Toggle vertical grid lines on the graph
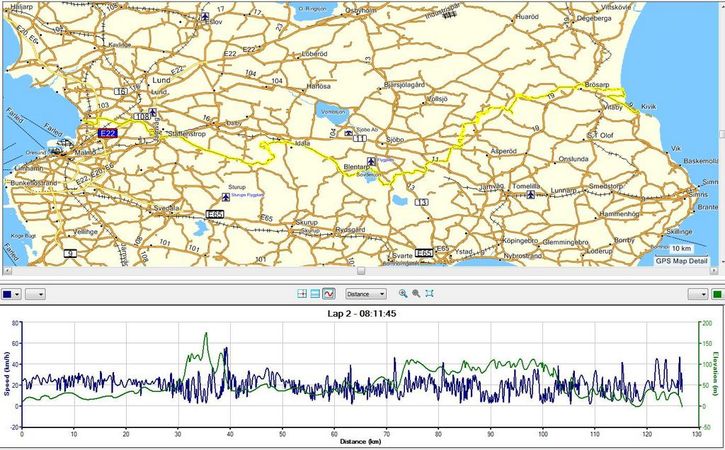Screen dimensions: 725x450 pos(302,294)
